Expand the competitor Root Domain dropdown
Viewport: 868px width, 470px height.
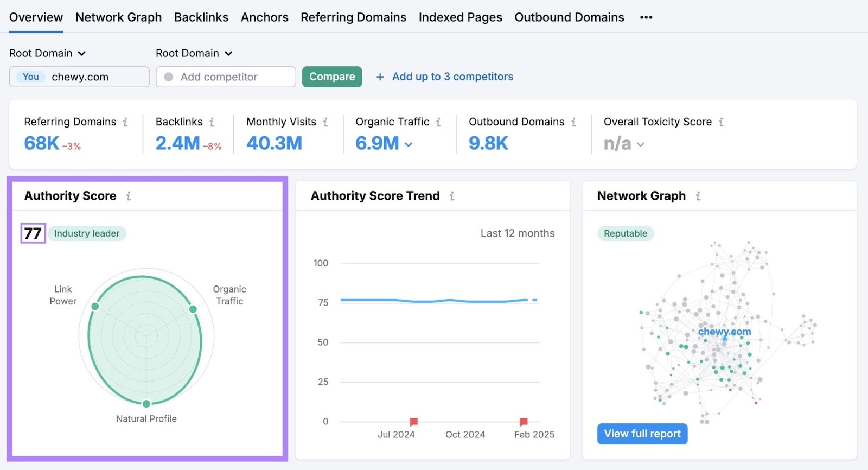pyautogui.click(x=194, y=53)
